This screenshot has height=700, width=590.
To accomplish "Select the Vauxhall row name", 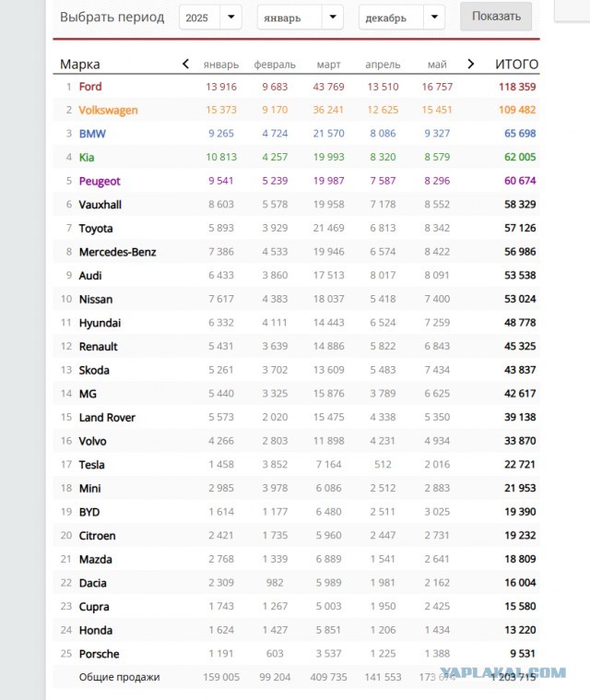I will point(100,205).
